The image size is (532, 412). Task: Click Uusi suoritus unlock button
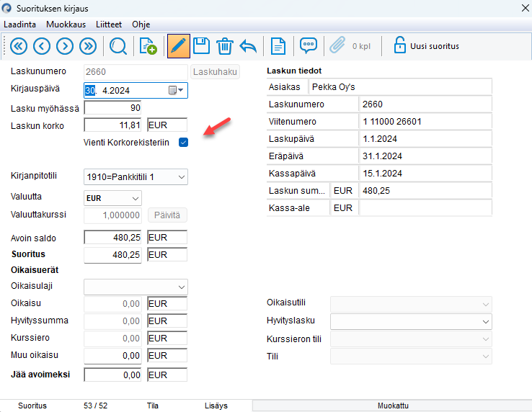click(x=426, y=45)
